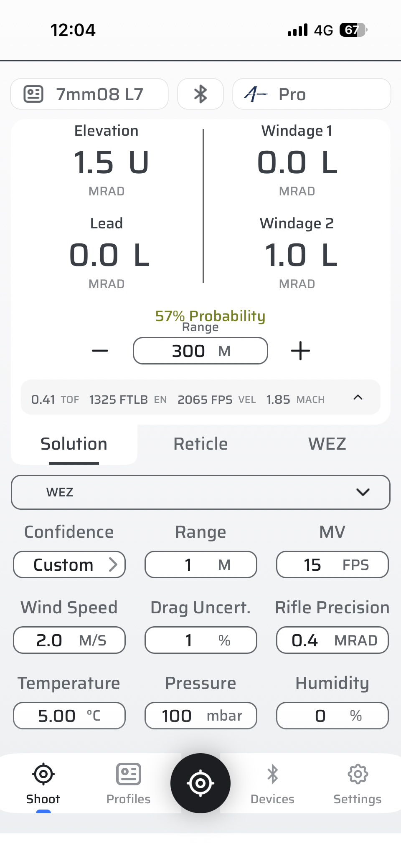Edit the Wind Speed 2.0 M/S field
This screenshot has width=401, height=868.
tap(69, 640)
